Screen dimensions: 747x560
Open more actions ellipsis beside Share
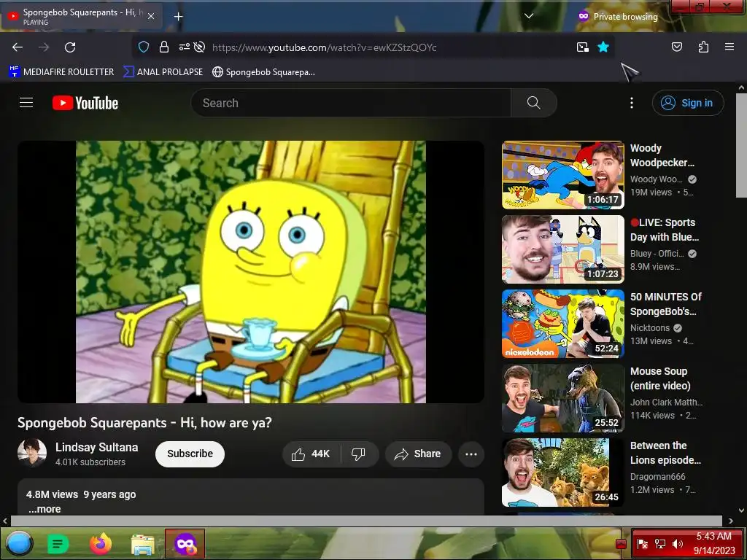471,454
